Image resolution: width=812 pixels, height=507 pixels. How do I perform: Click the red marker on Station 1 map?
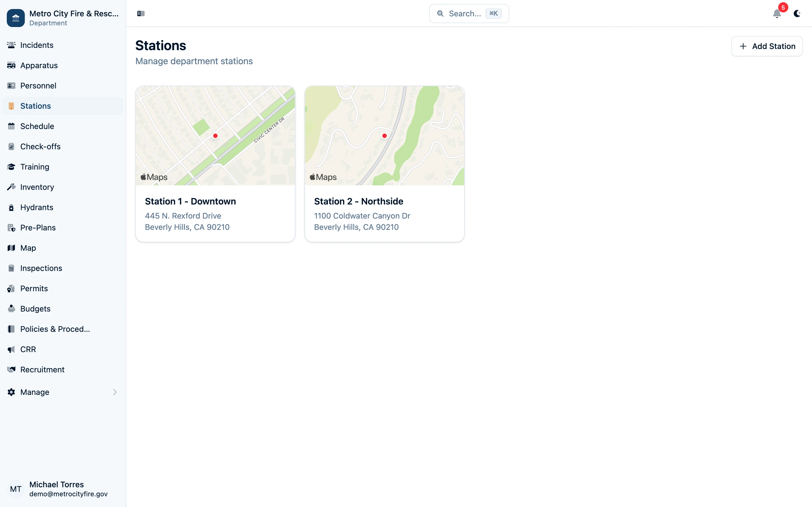(x=215, y=135)
